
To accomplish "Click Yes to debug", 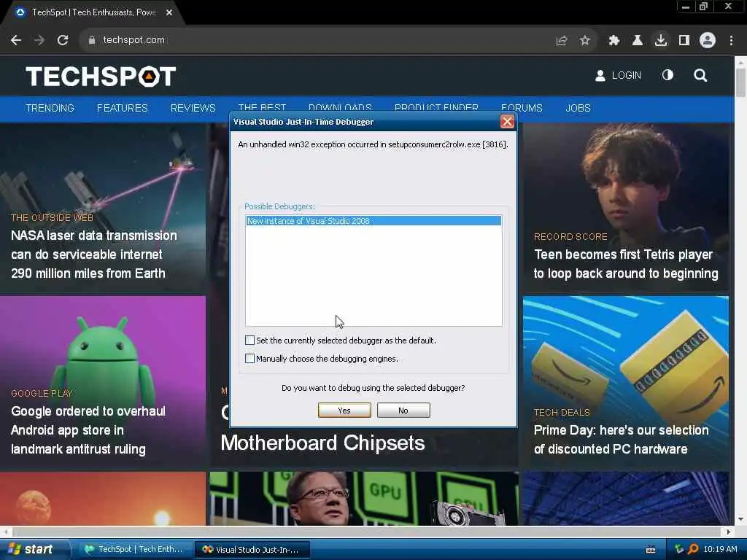I will point(344,411).
